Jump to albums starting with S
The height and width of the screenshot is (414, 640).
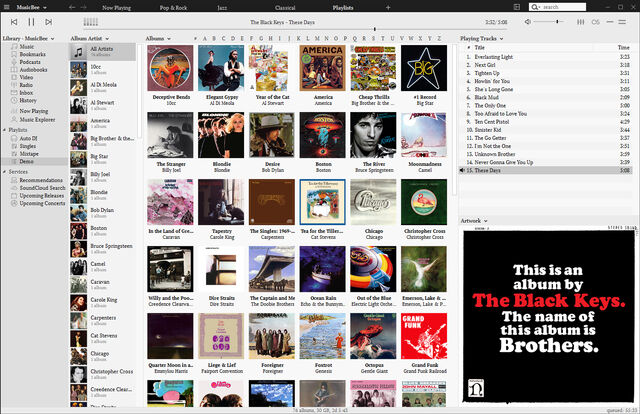tap(373, 38)
